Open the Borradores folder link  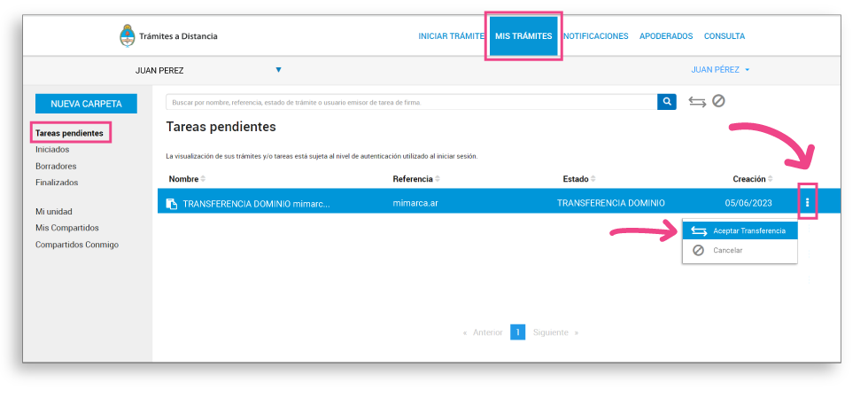pyautogui.click(x=56, y=166)
